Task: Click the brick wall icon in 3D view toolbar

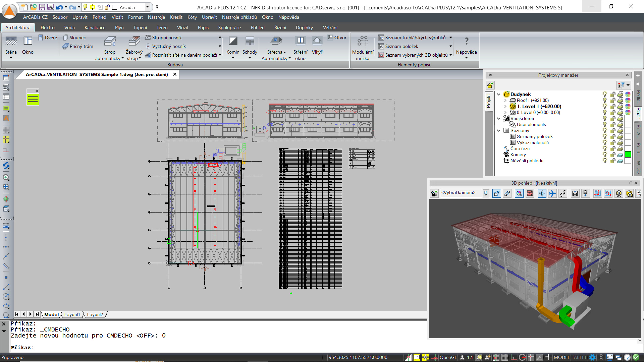Action: [x=530, y=193]
